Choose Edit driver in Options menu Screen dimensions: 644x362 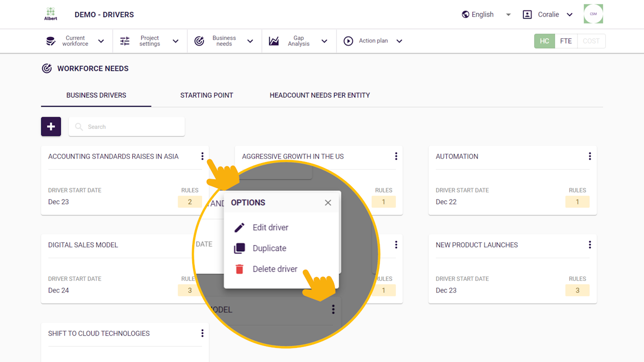(x=270, y=228)
